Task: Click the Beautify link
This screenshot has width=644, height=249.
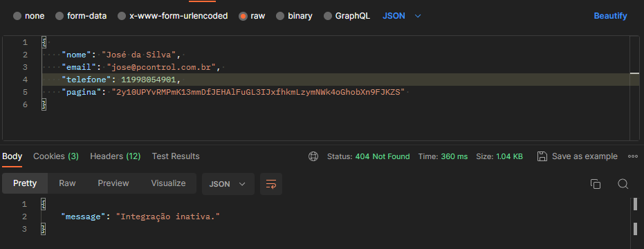Action: 610,16
